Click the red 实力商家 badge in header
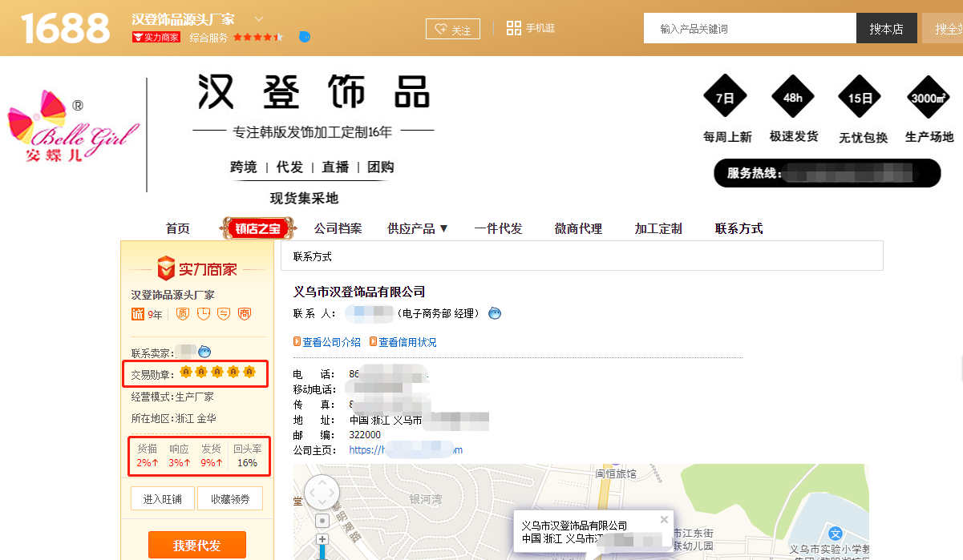Screen dimensions: 963x560 click(x=156, y=37)
